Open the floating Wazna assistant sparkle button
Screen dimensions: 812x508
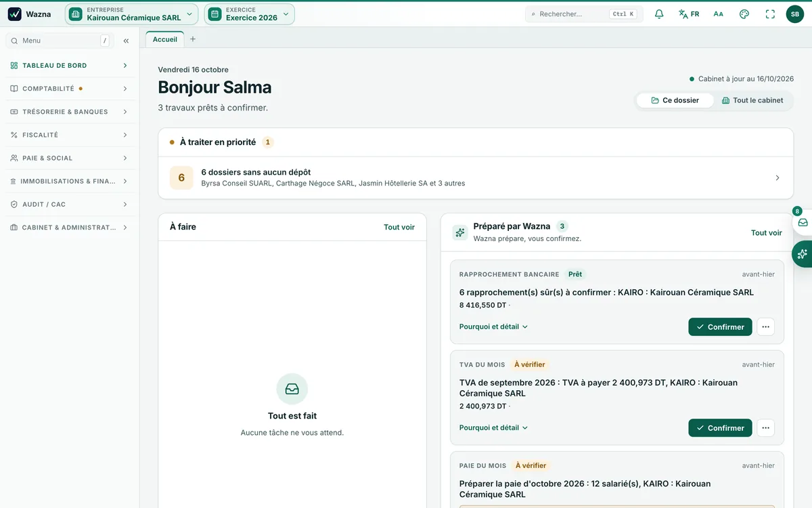803,254
